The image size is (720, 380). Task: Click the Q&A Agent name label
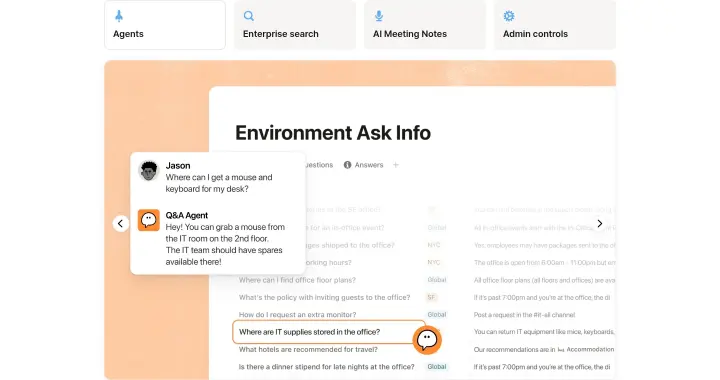186,215
